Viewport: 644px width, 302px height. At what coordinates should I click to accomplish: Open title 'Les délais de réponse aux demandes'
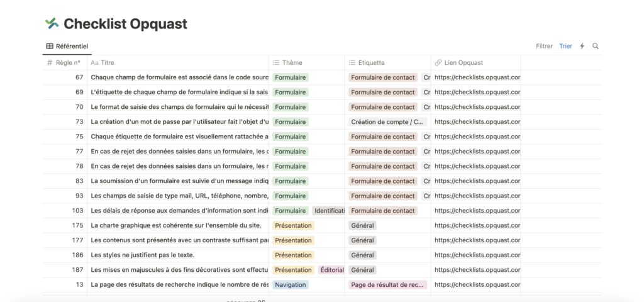pos(179,210)
